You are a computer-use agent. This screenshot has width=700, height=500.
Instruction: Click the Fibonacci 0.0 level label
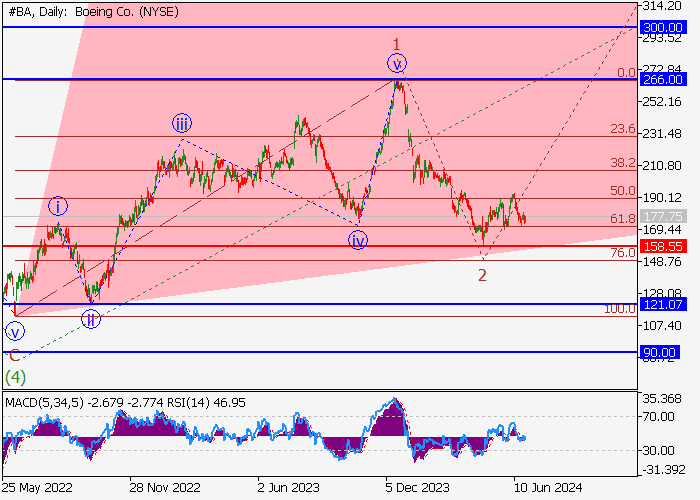[x=626, y=72]
